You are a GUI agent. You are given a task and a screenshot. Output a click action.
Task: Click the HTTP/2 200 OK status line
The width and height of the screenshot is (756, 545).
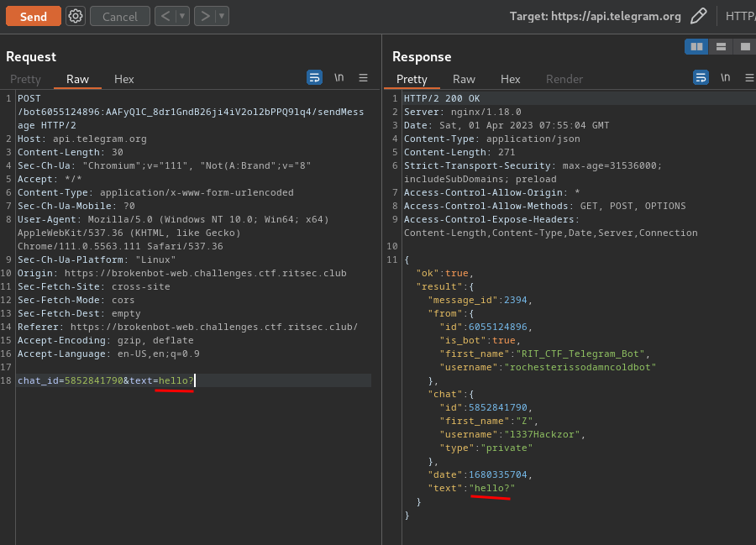pos(442,98)
